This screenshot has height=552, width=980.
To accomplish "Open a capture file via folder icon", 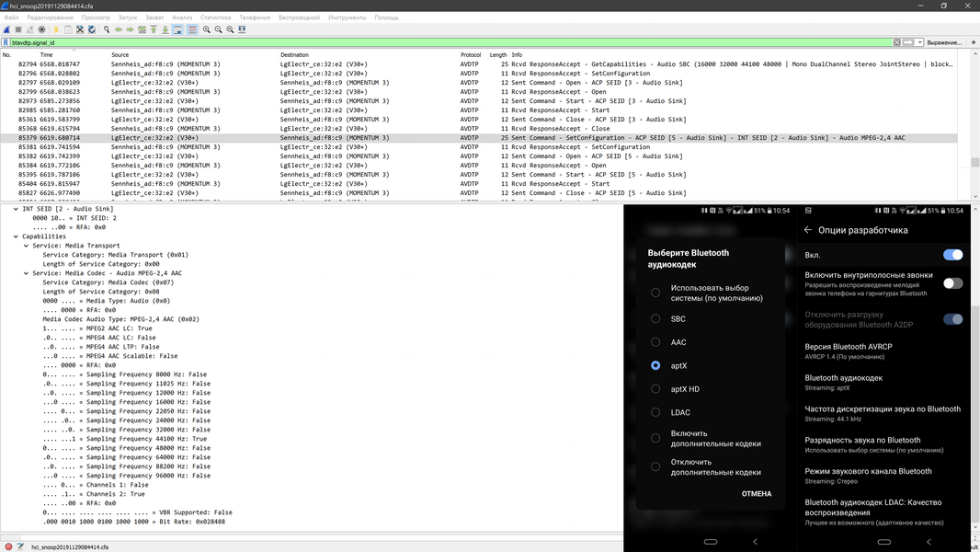I will (56, 29).
